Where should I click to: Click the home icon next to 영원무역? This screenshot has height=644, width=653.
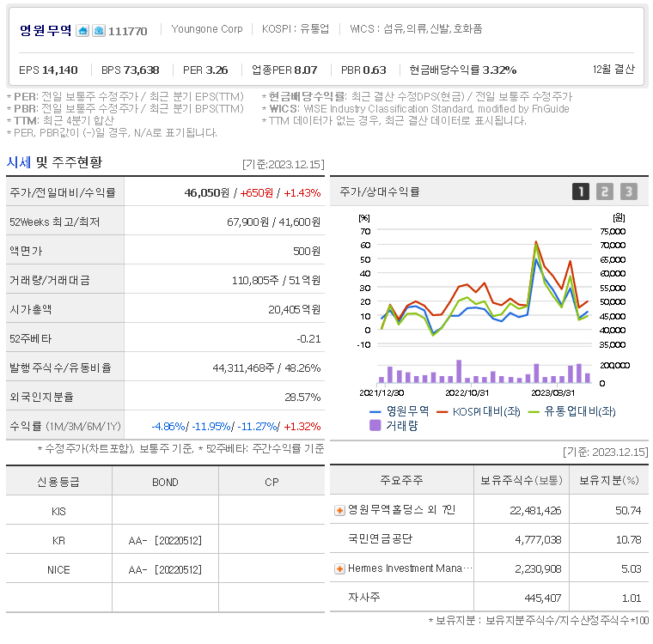(82, 30)
